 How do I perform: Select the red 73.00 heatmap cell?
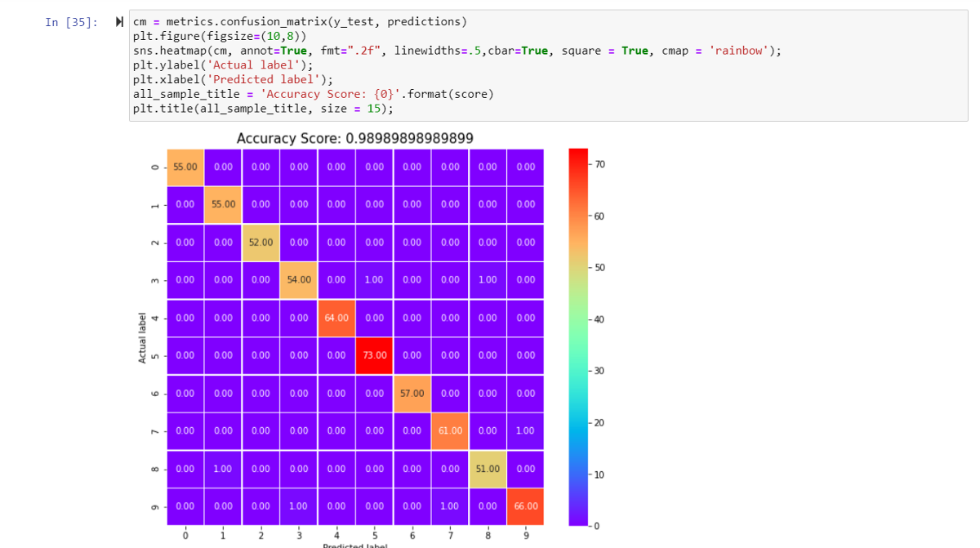pyautogui.click(x=374, y=355)
